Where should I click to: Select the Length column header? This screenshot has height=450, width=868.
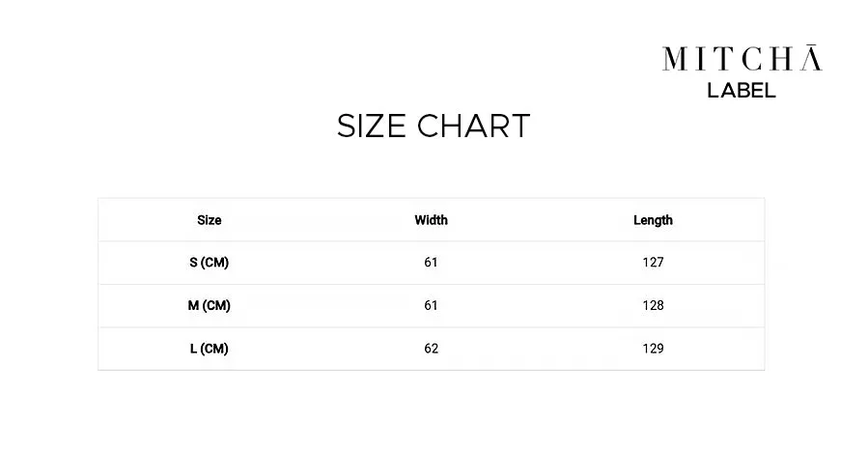click(x=654, y=220)
